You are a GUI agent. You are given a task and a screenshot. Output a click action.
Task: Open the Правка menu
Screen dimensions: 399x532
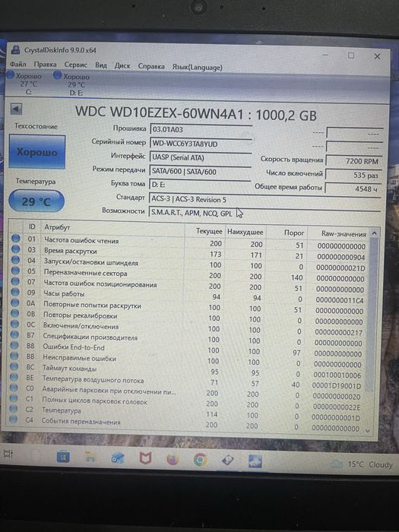point(45,64)
